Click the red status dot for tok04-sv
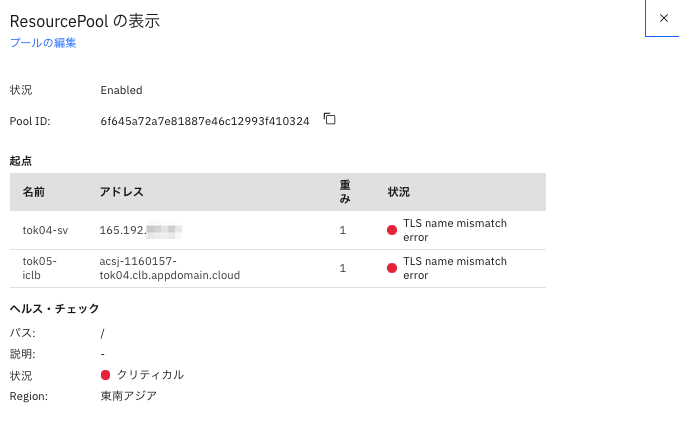 coord(392,230)
